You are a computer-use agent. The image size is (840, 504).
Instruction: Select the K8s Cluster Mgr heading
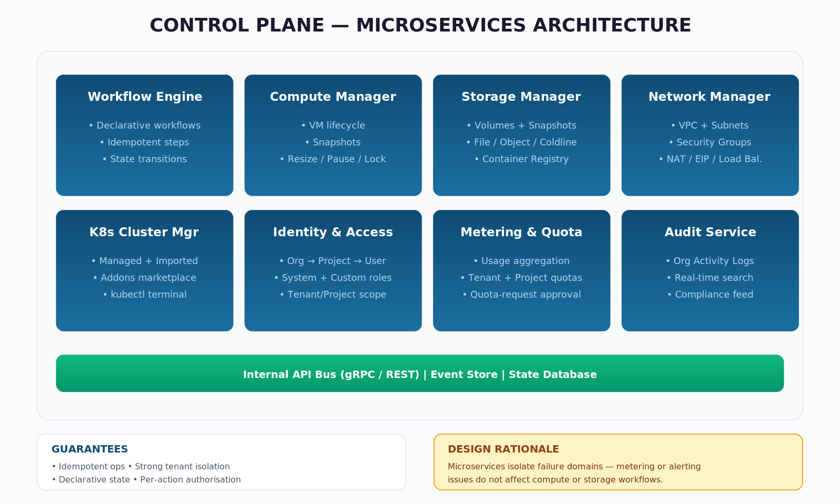pos(144,233)
